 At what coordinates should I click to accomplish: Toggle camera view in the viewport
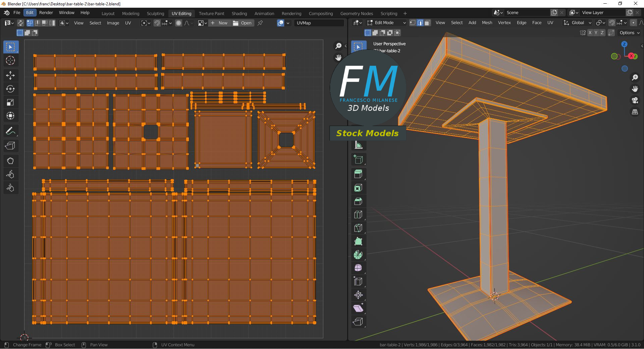click(x=635, y=100)
